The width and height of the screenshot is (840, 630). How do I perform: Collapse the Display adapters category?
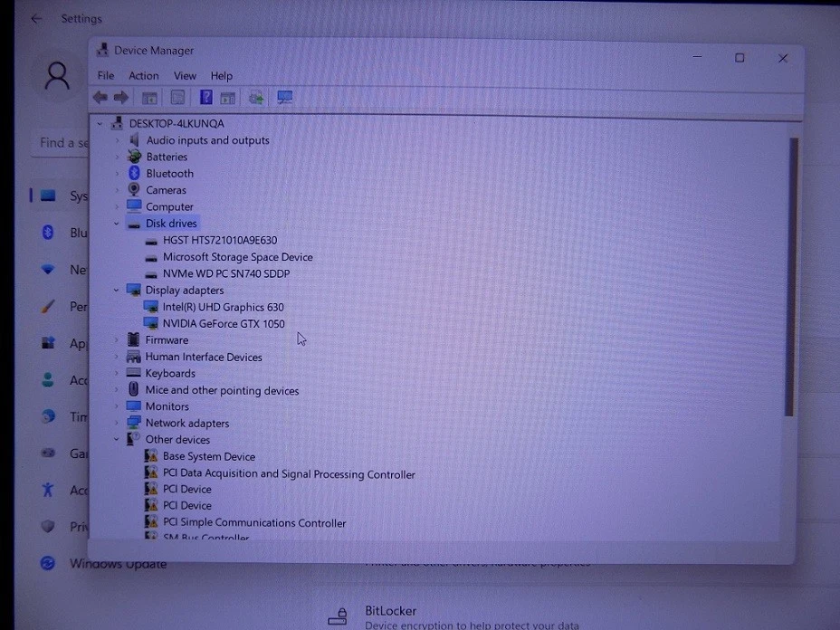[x=117, y=291]
